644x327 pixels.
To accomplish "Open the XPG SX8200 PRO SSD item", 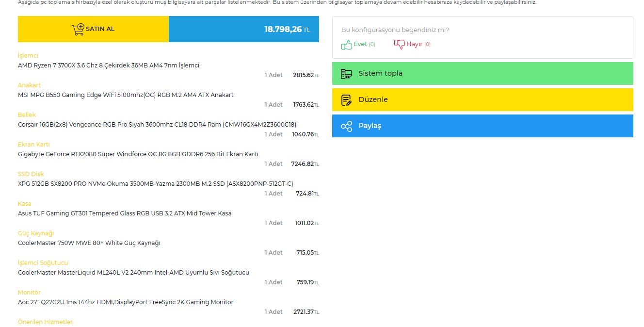I will coord(156,184).
